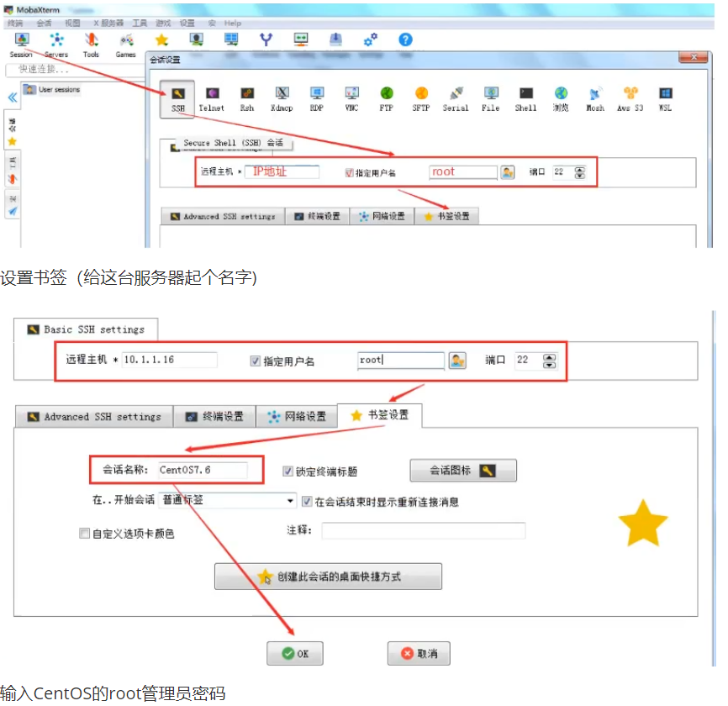Select the File session type icon
The image size is (728, 706).
coord(491,99)
